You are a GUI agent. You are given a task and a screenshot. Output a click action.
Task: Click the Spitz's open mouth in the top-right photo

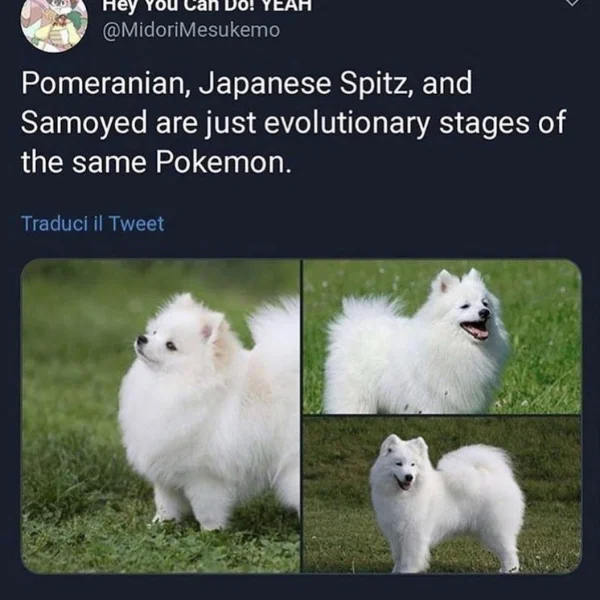pyautogui.click(x=475, y=330)
